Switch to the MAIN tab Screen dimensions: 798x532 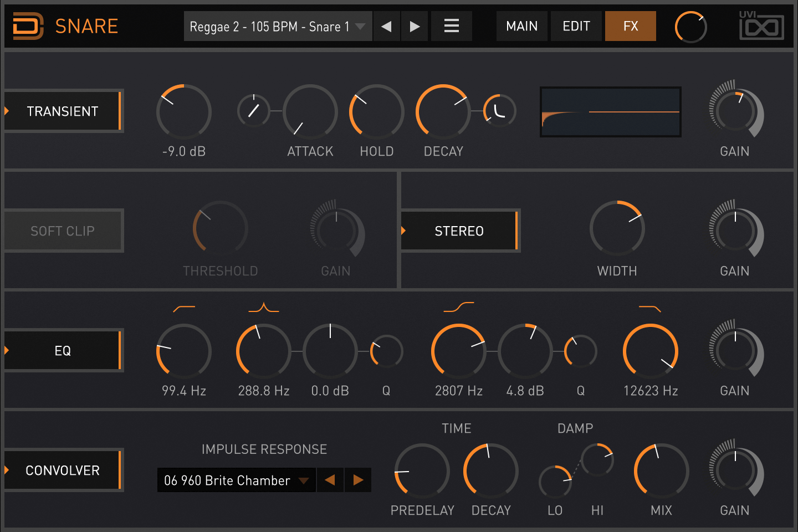tap(522, 26)
